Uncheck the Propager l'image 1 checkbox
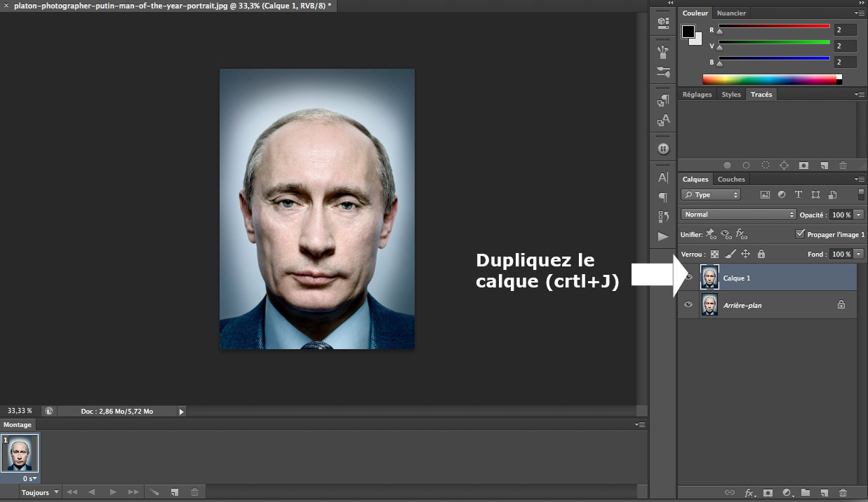 (800, 234)
